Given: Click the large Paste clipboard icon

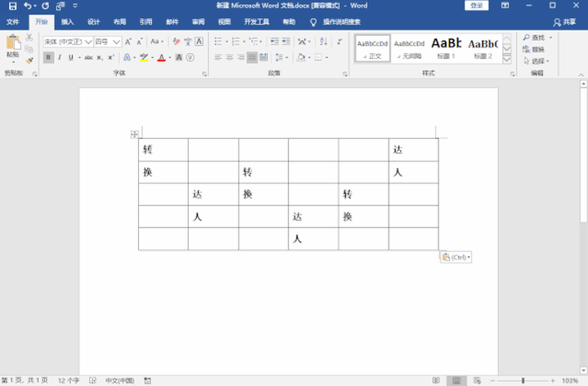Looking at the screenshot, I should click(x=13, y=42).
